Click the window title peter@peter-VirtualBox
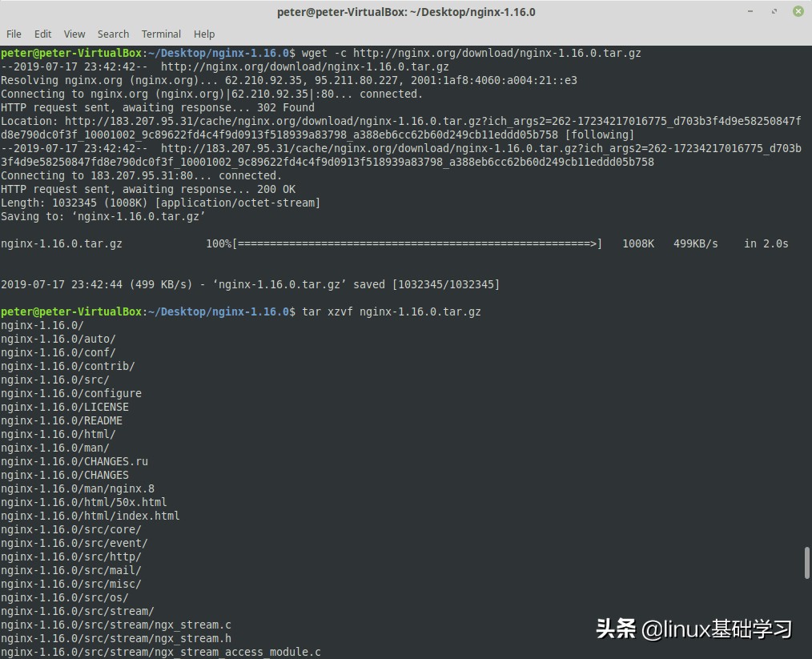 click(x=406, y=12)
